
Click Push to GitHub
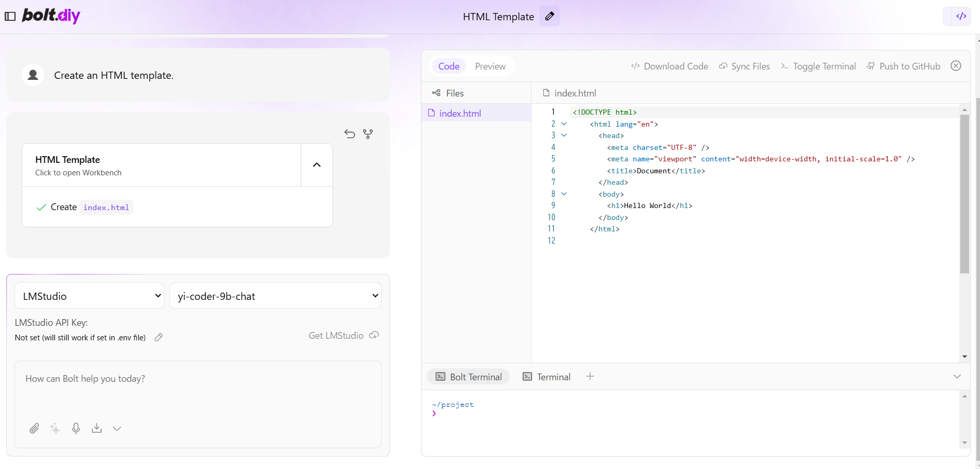903,66
